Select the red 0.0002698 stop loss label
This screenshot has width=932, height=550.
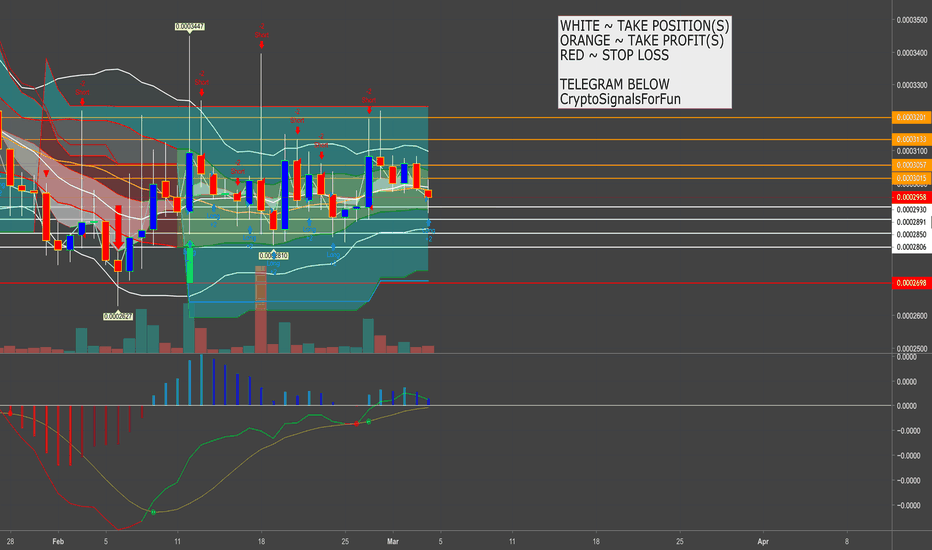pyautogui.click(x=911, y=283)
